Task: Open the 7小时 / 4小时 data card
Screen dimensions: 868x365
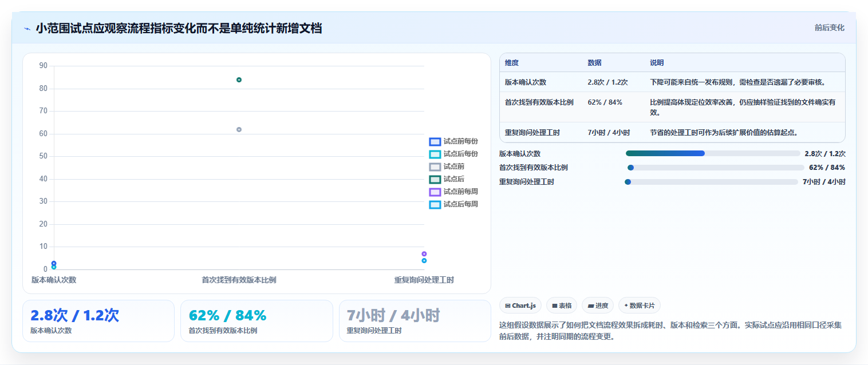Action: [x=415, y=321]
